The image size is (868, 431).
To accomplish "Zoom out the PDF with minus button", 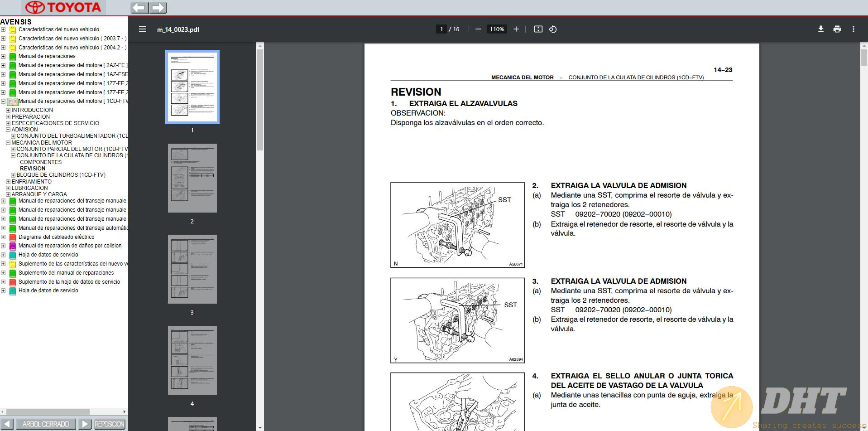I will 478,29.
